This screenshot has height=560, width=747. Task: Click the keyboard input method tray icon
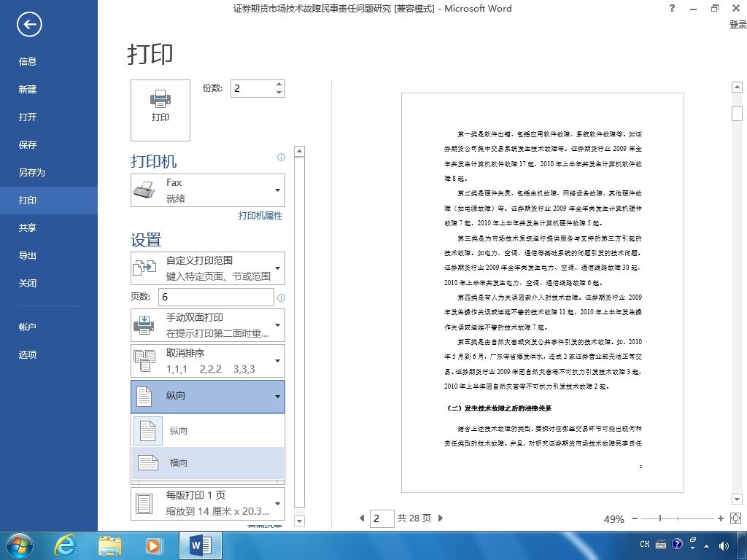(661, 544)
